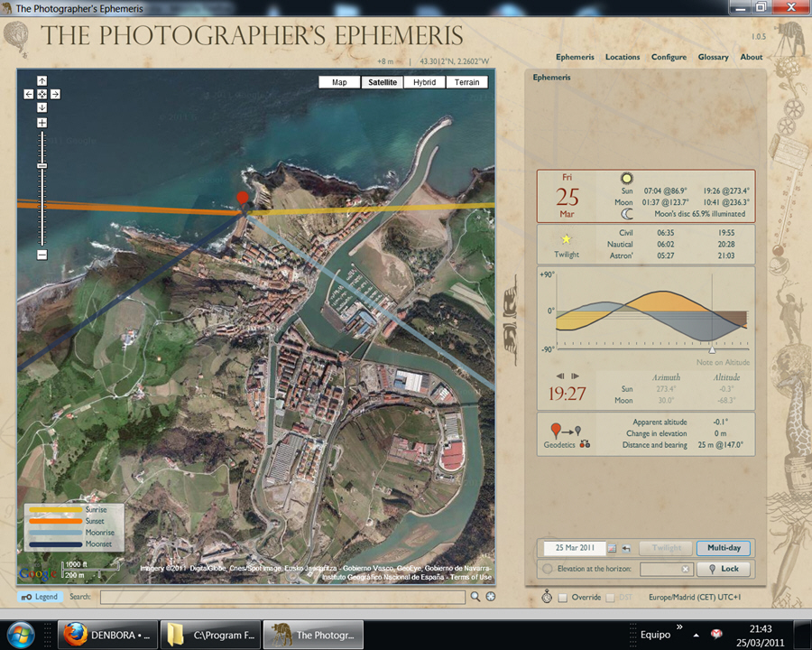Viewport: 812px width, 650px height.
Task: Click the sun and moon altitude chart
Action: (x=652, y=311)
